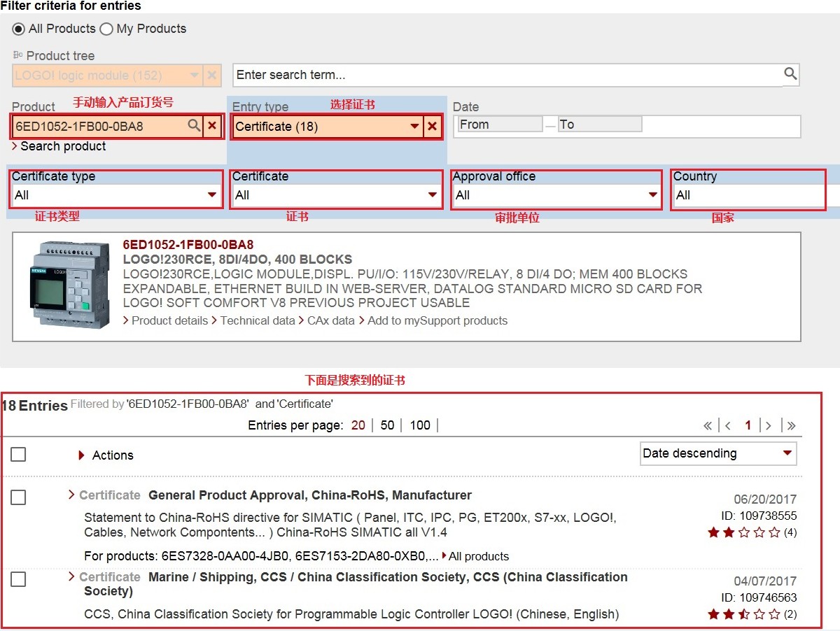Click the Date From field

pyautogui.click(x=500, y=125)
